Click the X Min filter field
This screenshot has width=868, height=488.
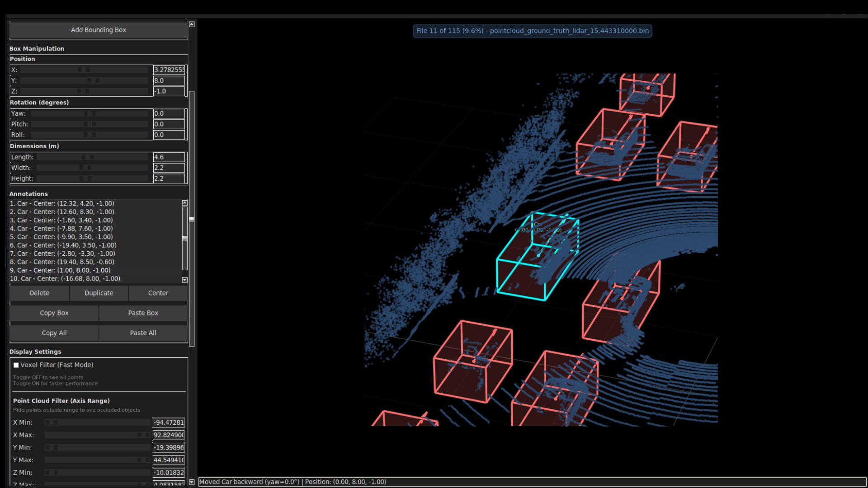pos(168,422)
